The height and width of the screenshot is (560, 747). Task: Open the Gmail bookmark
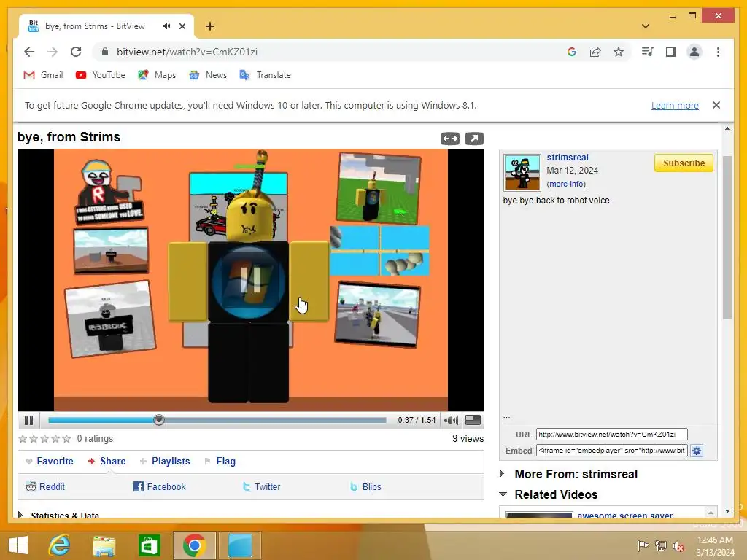point(43,75)
